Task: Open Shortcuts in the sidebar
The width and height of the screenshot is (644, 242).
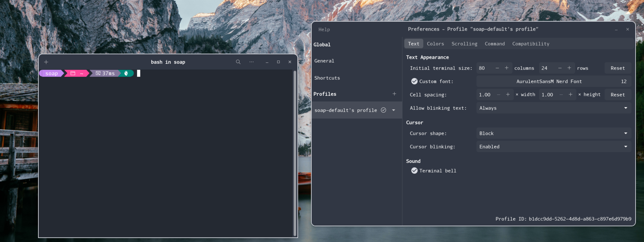Action: [x=327, y=78]
